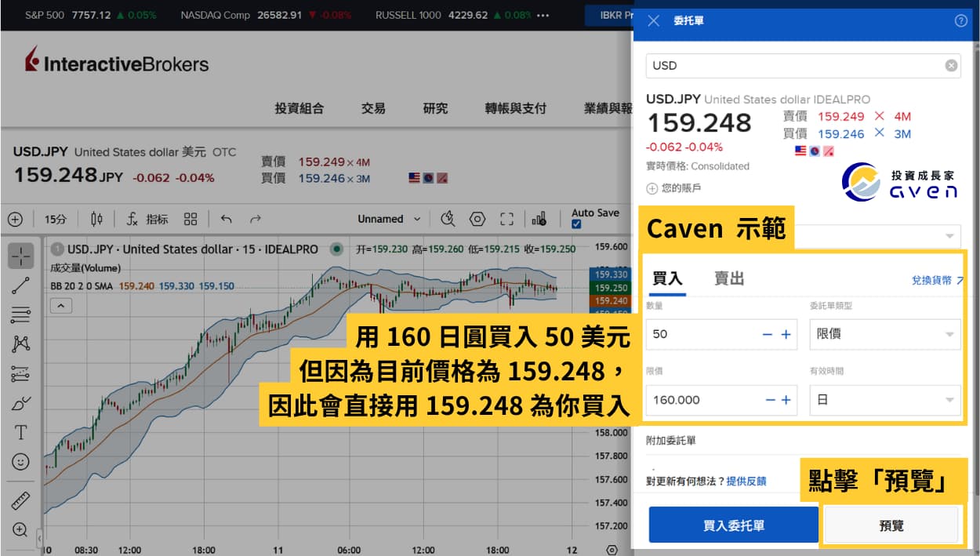Open the 研究 research menu
980x556 pixels.
(435, 108)
